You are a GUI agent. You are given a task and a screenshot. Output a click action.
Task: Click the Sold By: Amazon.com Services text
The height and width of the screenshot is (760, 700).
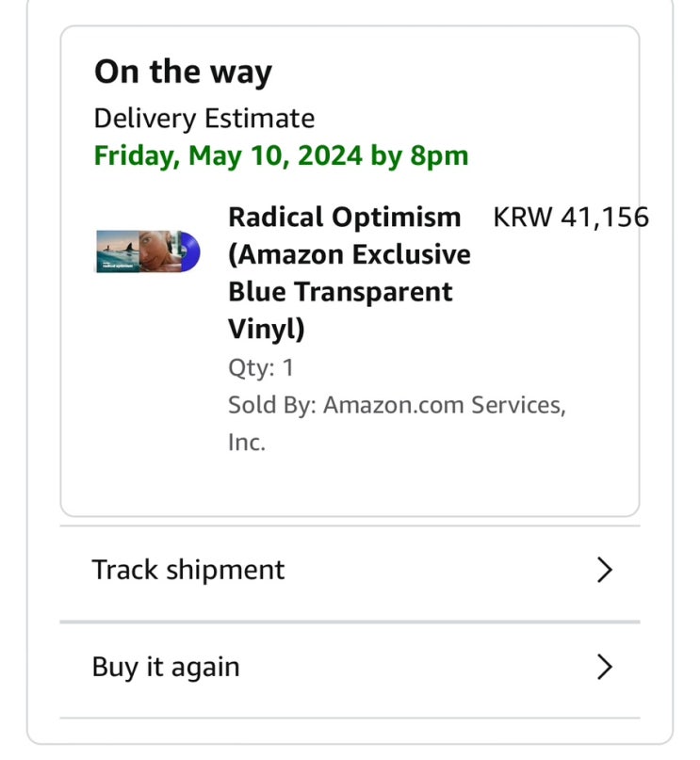397,405
